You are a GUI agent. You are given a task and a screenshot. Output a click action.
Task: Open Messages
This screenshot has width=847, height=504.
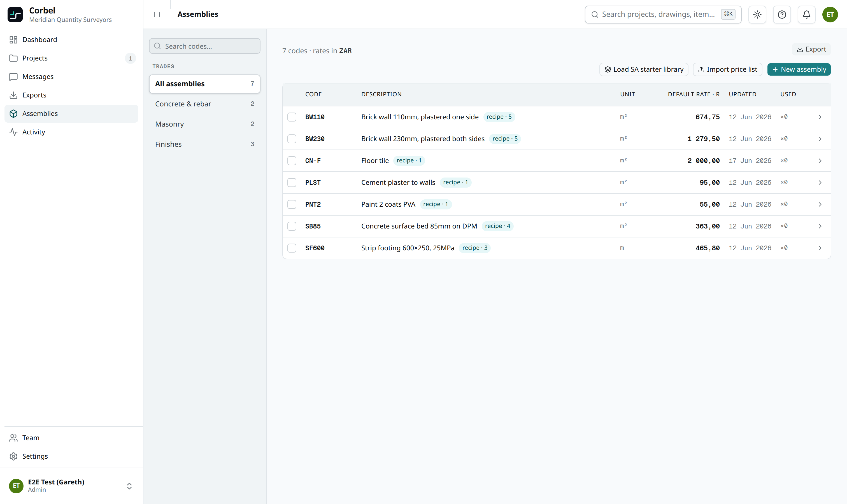(x=71, y=77)
